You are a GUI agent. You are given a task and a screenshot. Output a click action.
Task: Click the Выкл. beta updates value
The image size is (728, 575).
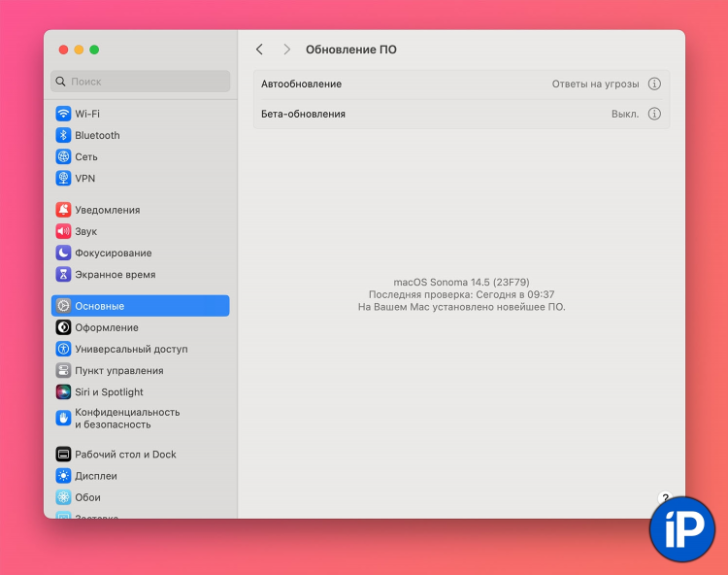625,114
